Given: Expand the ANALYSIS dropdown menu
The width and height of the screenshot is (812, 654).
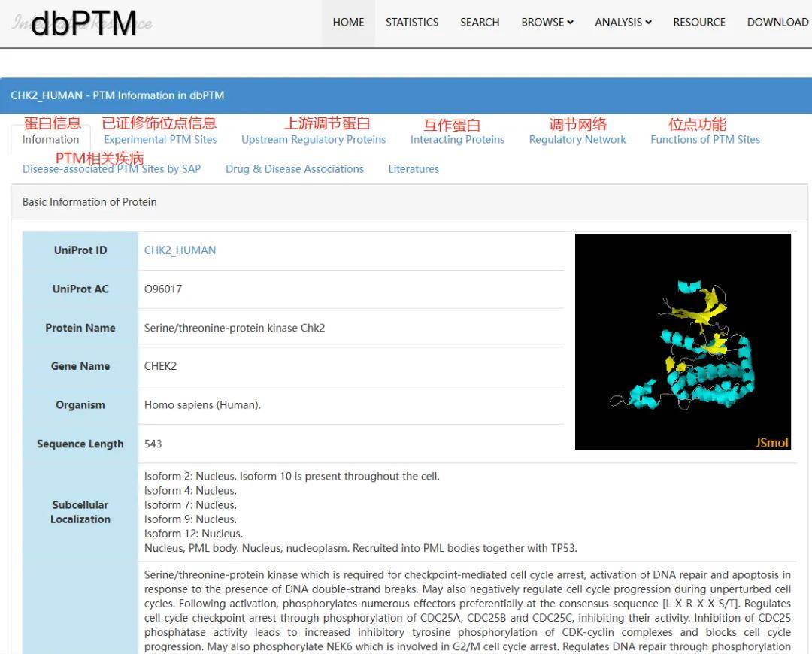Looking at the screenshot, I should [x=623, y=23].
